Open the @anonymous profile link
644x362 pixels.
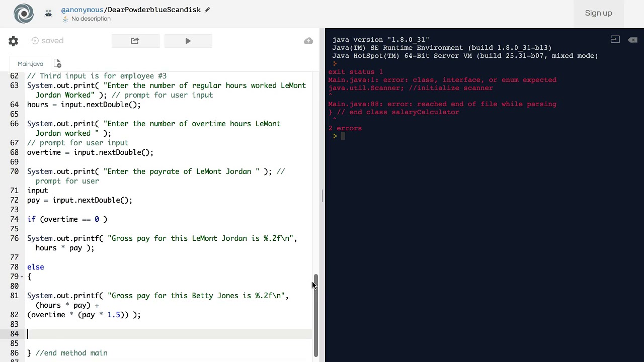82,10
